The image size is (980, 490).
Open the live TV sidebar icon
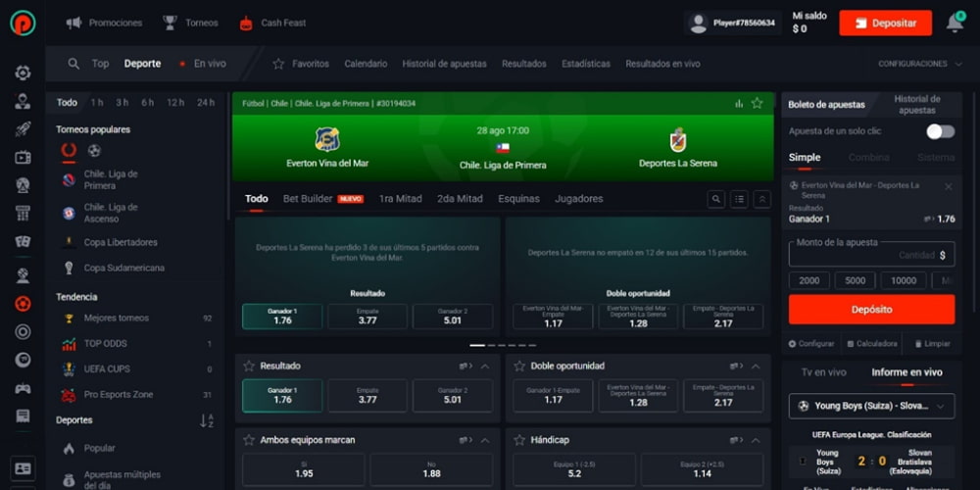[23, 158]
